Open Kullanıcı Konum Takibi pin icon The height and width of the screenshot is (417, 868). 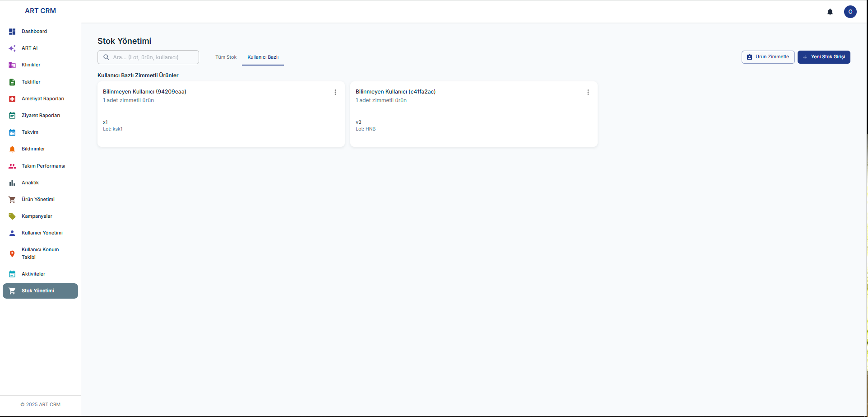[12, 253]
